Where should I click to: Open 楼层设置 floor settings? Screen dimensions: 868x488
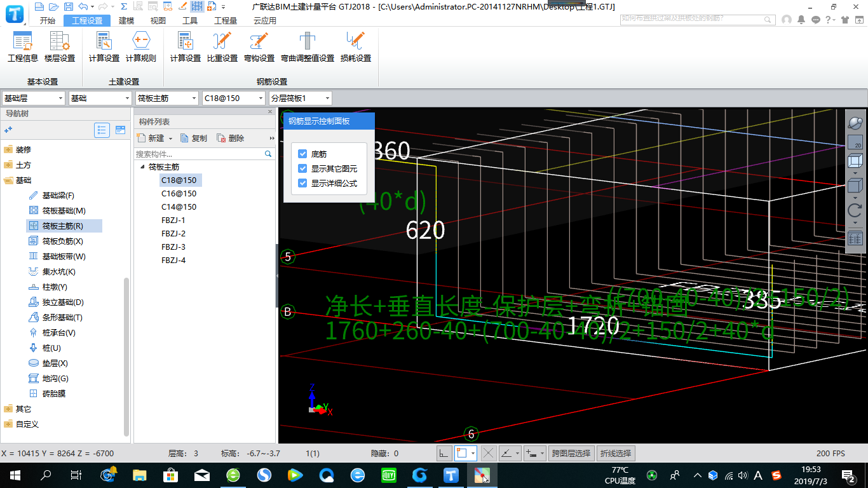click(60, 47)
